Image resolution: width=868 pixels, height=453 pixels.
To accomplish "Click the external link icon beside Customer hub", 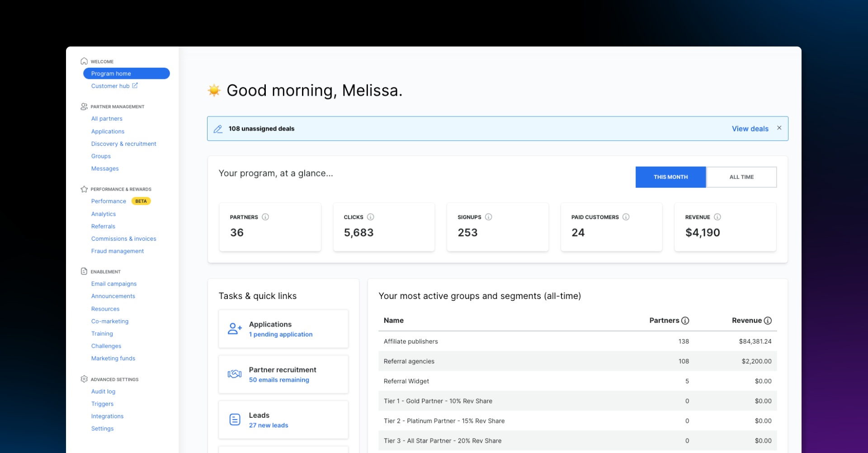I will tap(135, 85).
